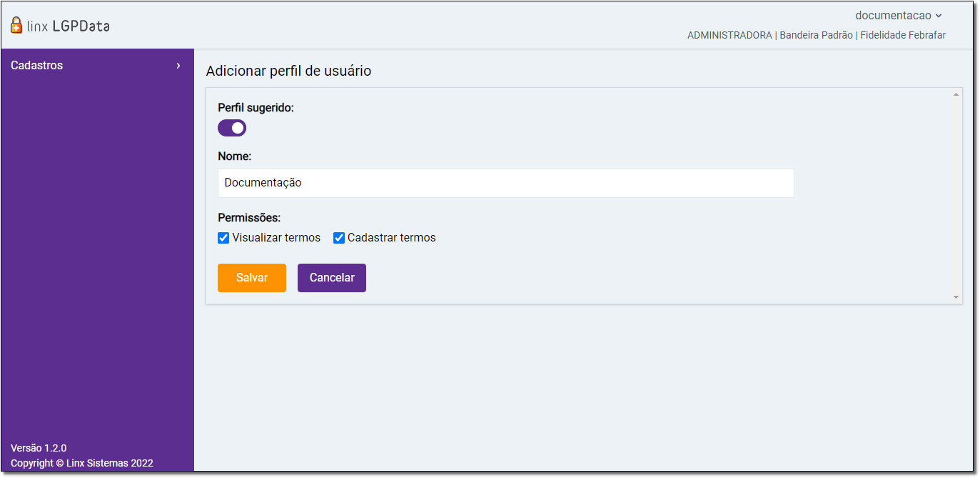Click the panel scrollbar down arrow
The width and height of the screenshot is (980, 478).
(x=956, y=297)
